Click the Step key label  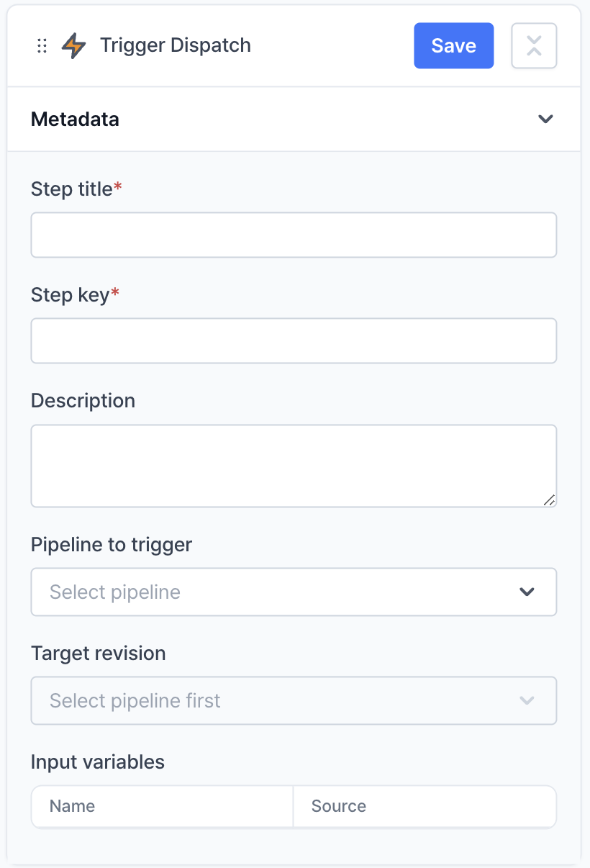[x=71, y=295]
